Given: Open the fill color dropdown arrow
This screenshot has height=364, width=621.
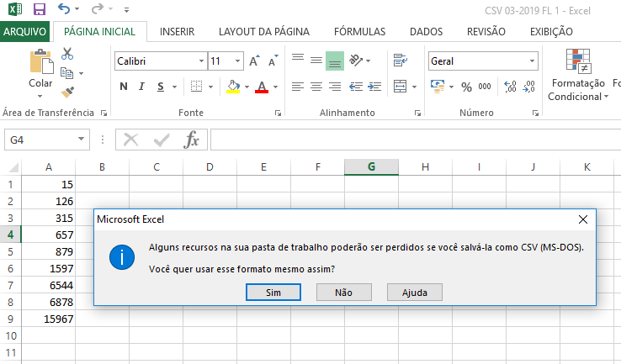Looking at the screenshot, I should pos(247,87).
